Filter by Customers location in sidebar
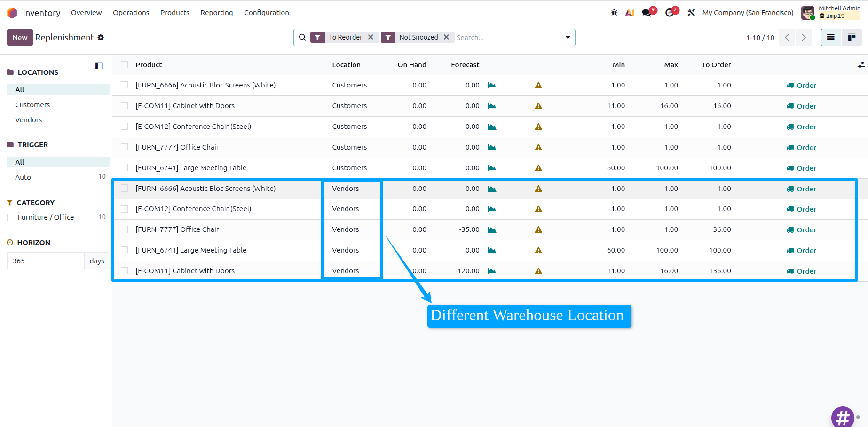 32,105
